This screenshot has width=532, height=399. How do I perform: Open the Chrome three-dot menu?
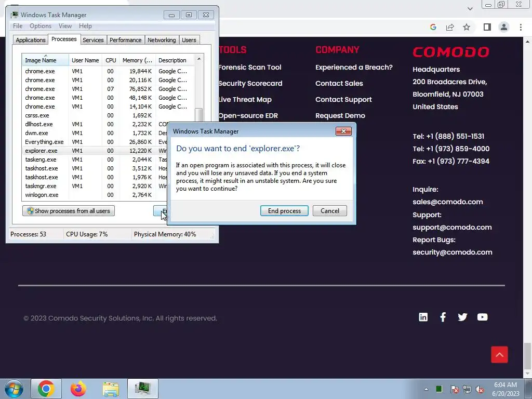[521, 27]
